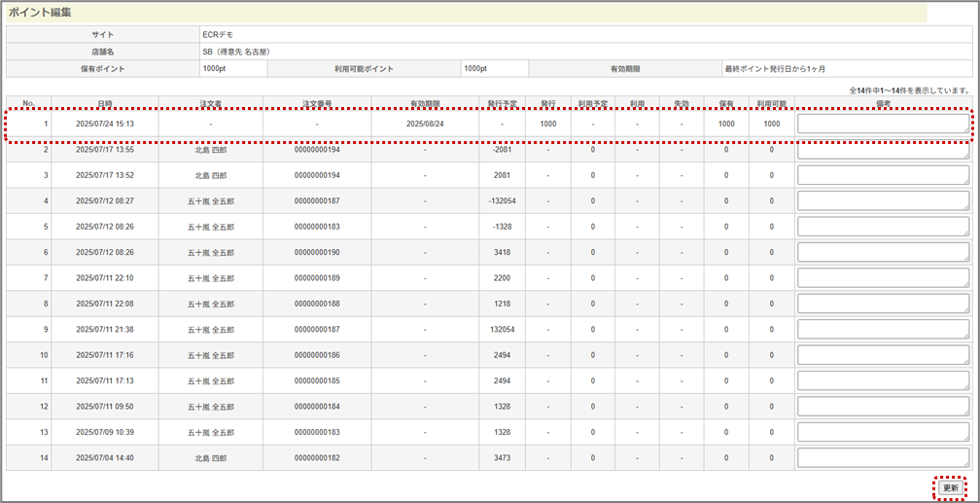
Task: Focus the 備考 box for order 00000000189
Action: click(883, 277)
